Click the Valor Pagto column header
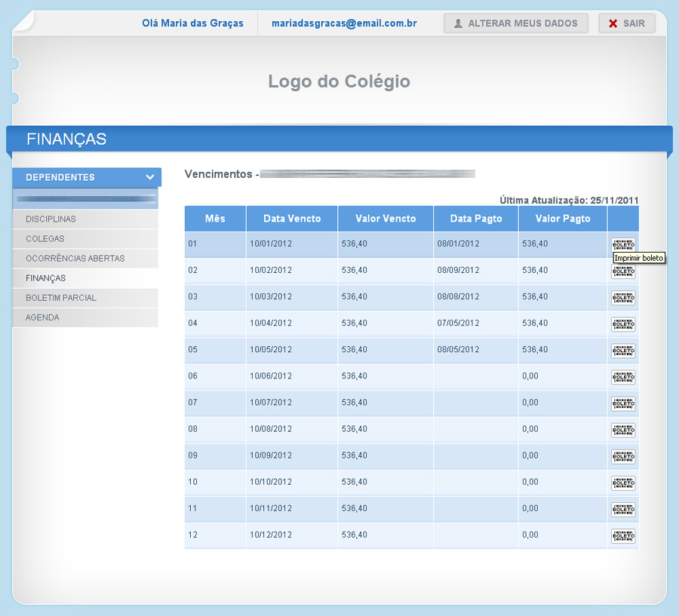This screenshot has width=679, height=616. [563, 219]
